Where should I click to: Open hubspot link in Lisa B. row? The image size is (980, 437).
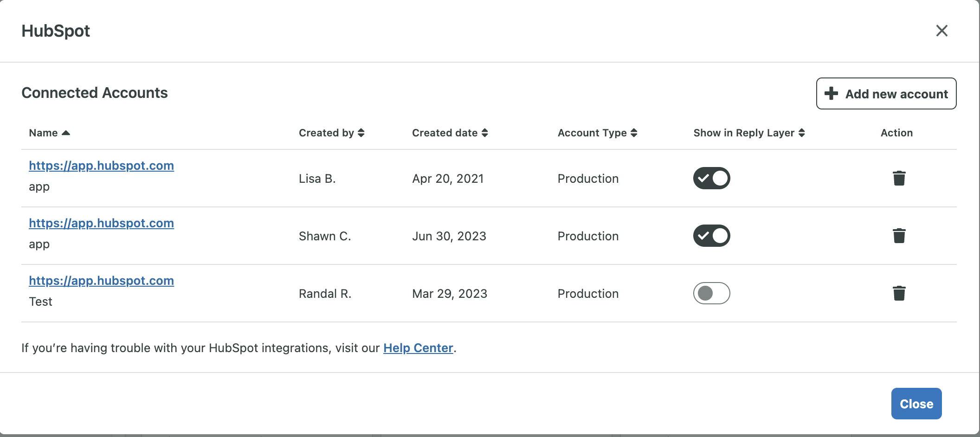[101, 166]
